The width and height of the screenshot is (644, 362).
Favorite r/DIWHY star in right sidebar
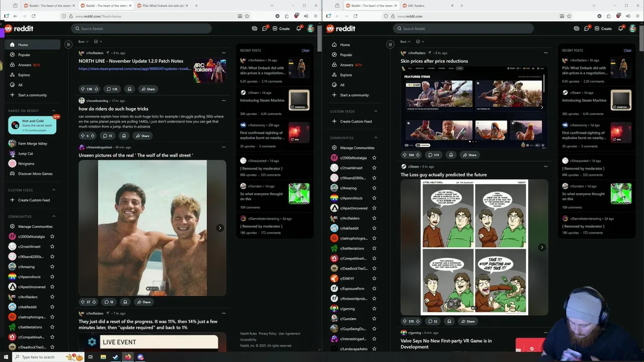click(x=374, y=279)
